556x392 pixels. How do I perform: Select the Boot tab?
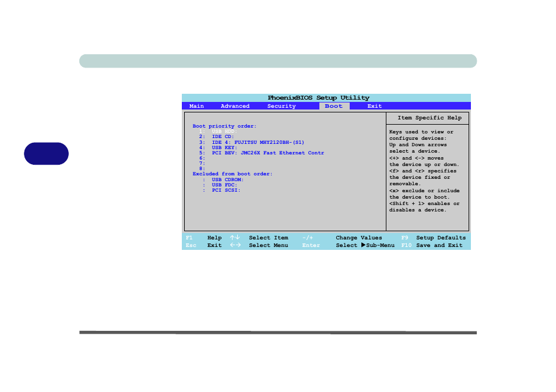(334, 106)
